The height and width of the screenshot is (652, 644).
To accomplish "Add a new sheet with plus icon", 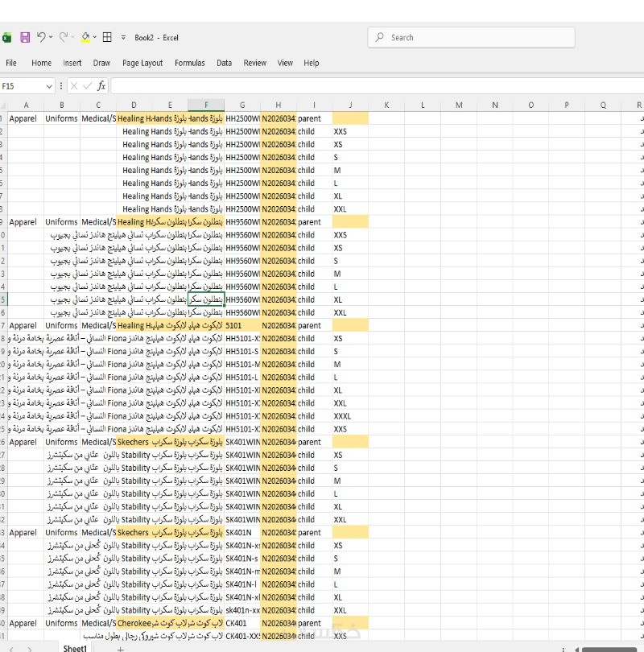I will pyautogui.click(x=120, y=649).
